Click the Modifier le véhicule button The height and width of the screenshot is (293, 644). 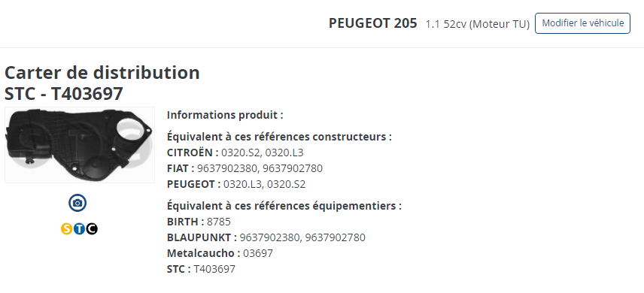(582, 23)
